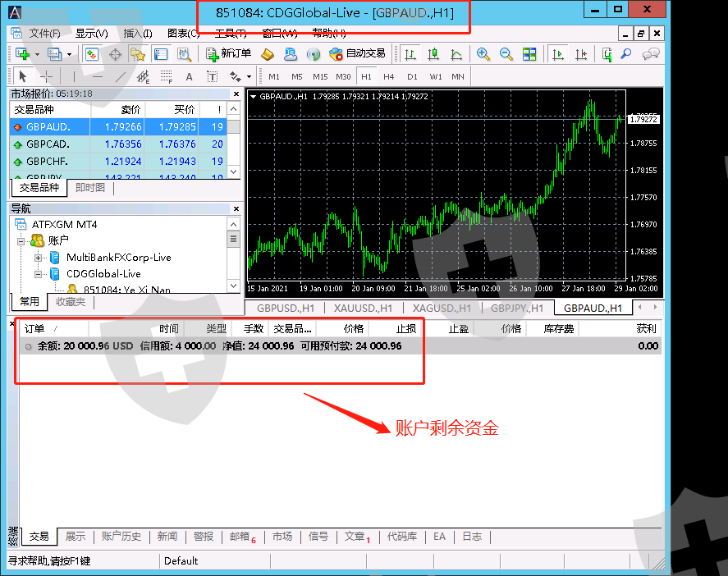Viewport: 728px width, 576px height.
Task: Switch chart to candlesticks icon
Action: 433,54
